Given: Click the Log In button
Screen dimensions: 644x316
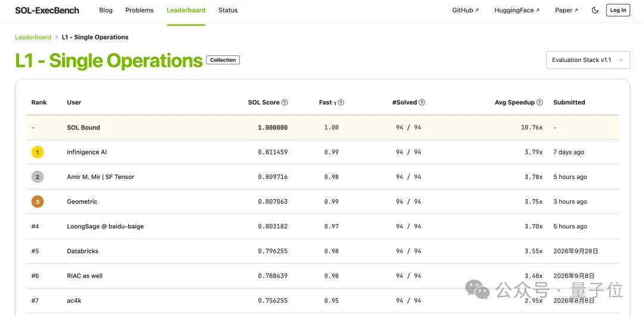Looking at the screenshot, I should tap(618, 10).
